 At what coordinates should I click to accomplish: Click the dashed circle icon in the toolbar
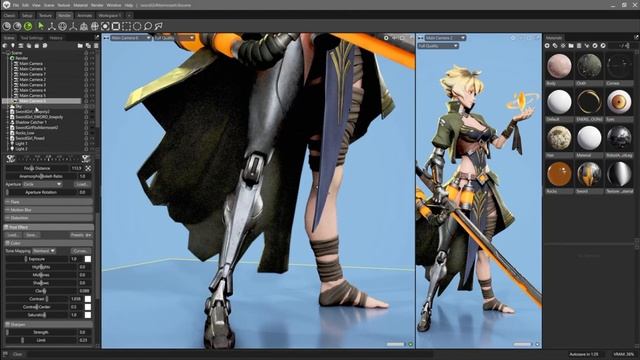click(x=137, y=26)
